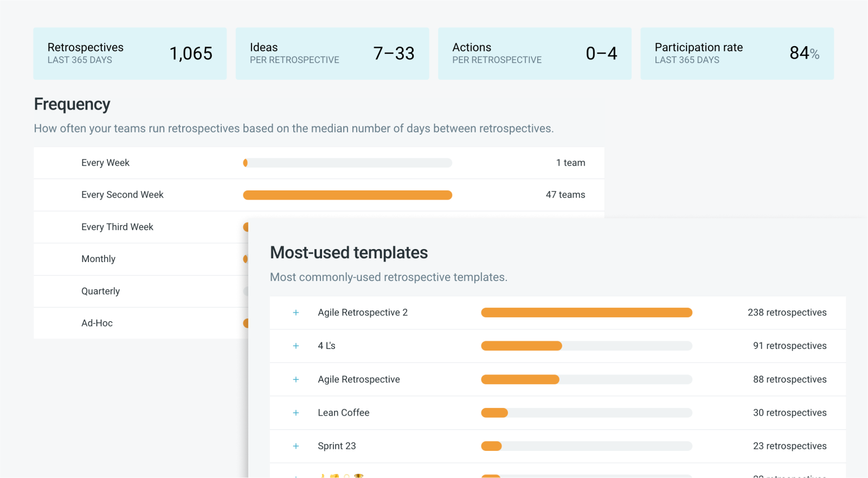
Task: Click the Lean Coffee usage bar
Action: tap(587, 412)
